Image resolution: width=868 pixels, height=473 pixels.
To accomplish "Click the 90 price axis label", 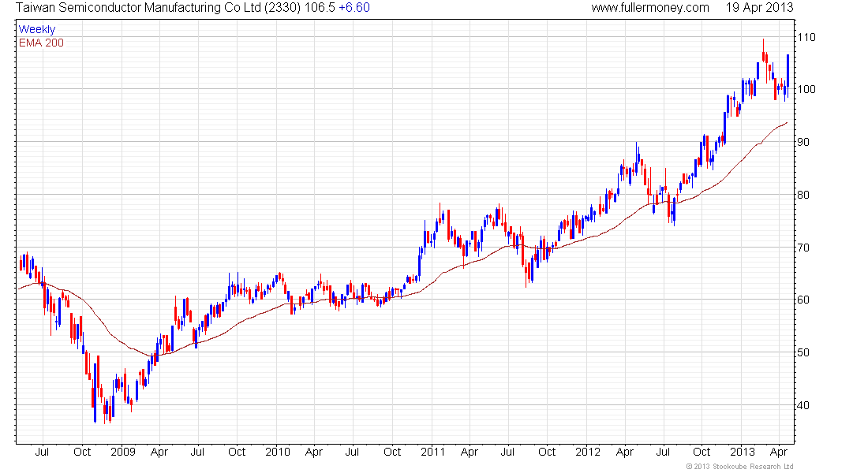I will (x=803, y=142).
